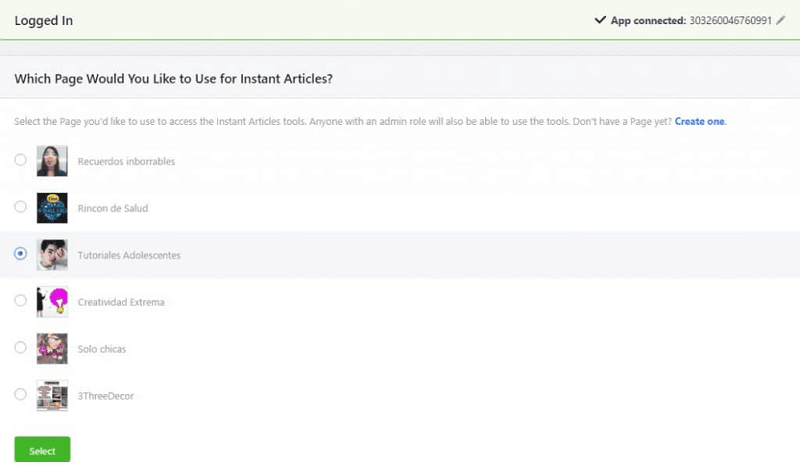
Task: Click the App connected ID number
Action: point(731,20)
